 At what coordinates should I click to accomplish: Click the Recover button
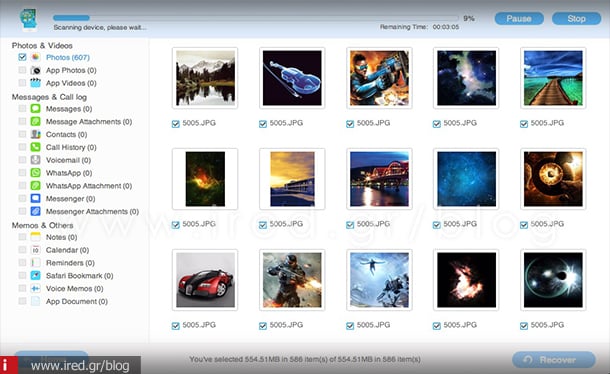(x=554, y=360)
